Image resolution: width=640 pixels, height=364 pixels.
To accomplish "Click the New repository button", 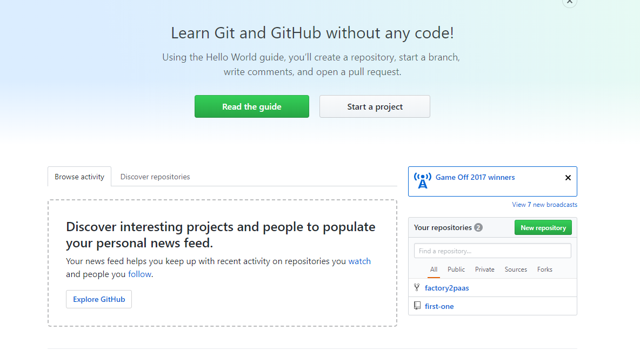I will pyautogui.click(x=543, y=227).
